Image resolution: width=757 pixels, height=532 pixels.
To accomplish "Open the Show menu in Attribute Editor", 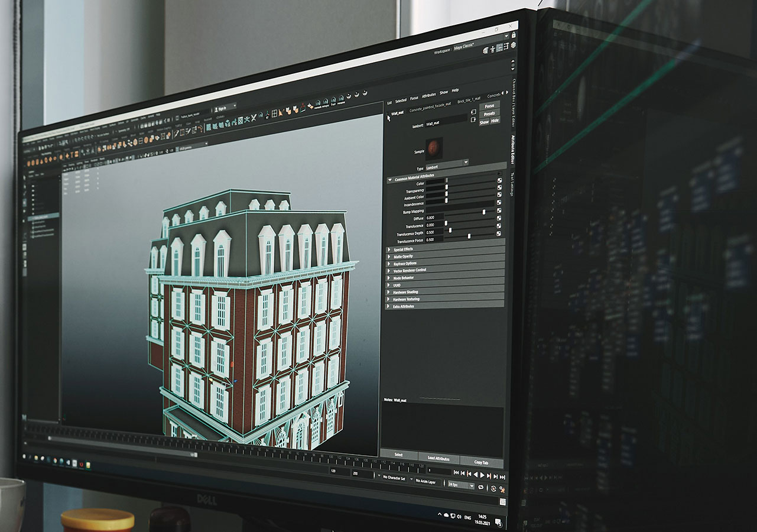I will click(x=444, y=93).
